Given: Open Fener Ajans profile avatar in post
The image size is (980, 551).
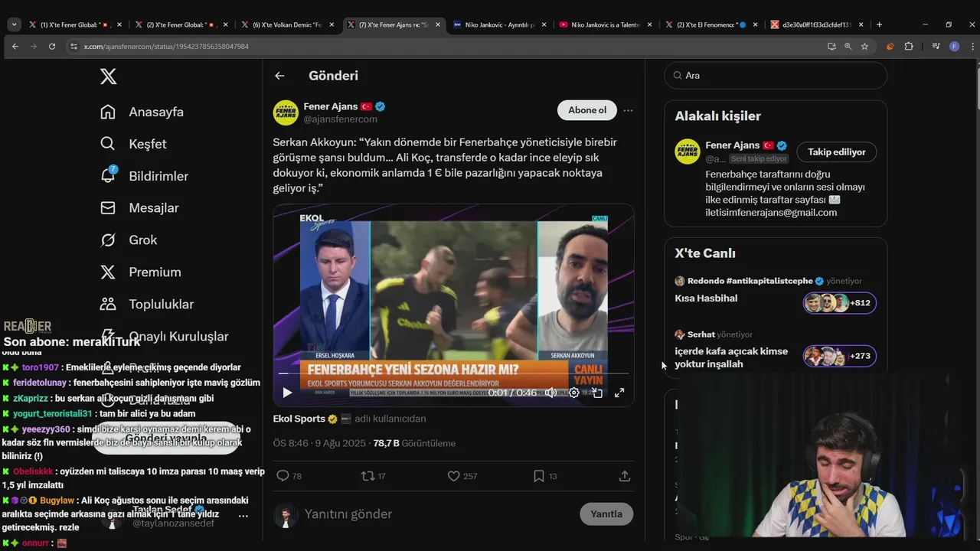Looking at the screenshot, I should pyautogui.click(x=286, y=112).
